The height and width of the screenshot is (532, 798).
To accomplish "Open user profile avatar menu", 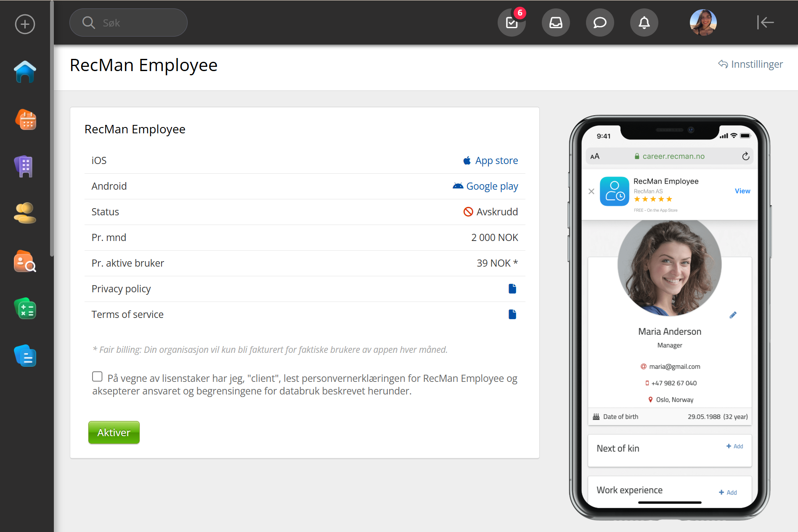I will click(703, 23).
